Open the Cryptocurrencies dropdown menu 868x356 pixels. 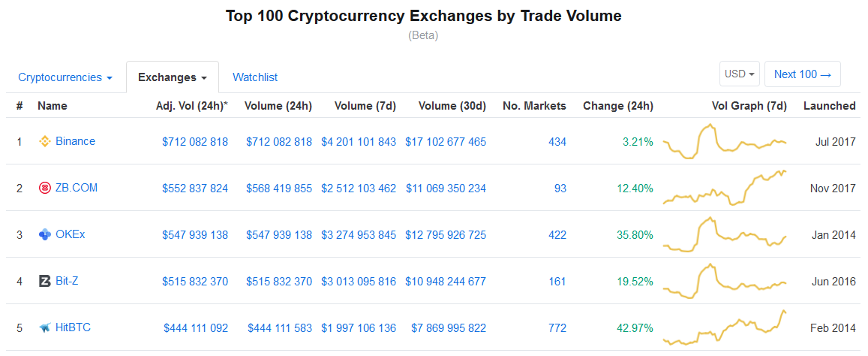(65, 77)
